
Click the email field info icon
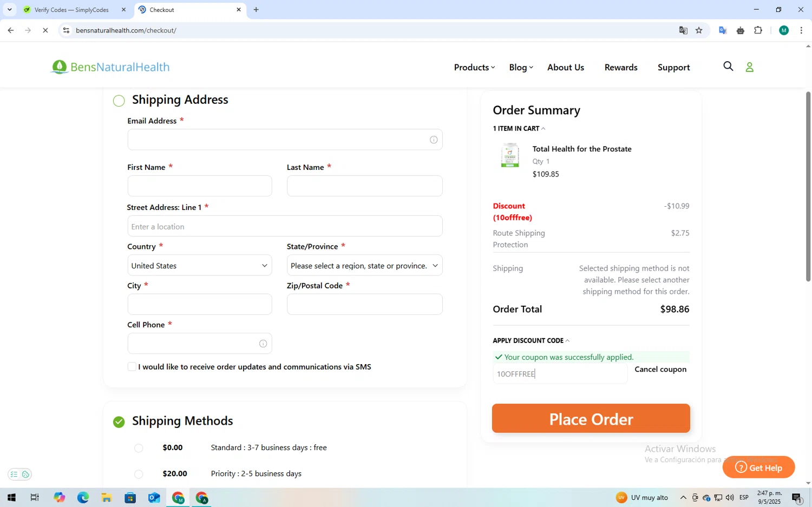click(434, 140)
